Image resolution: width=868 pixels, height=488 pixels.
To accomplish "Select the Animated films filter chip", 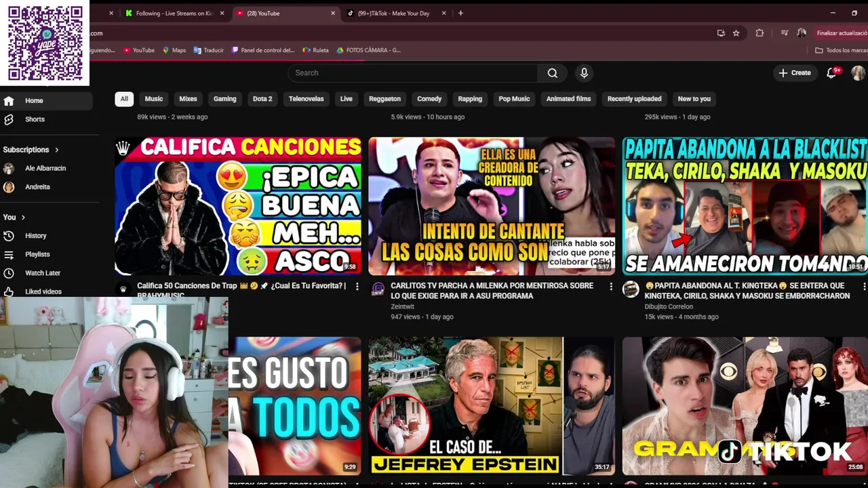I will 569,99.
